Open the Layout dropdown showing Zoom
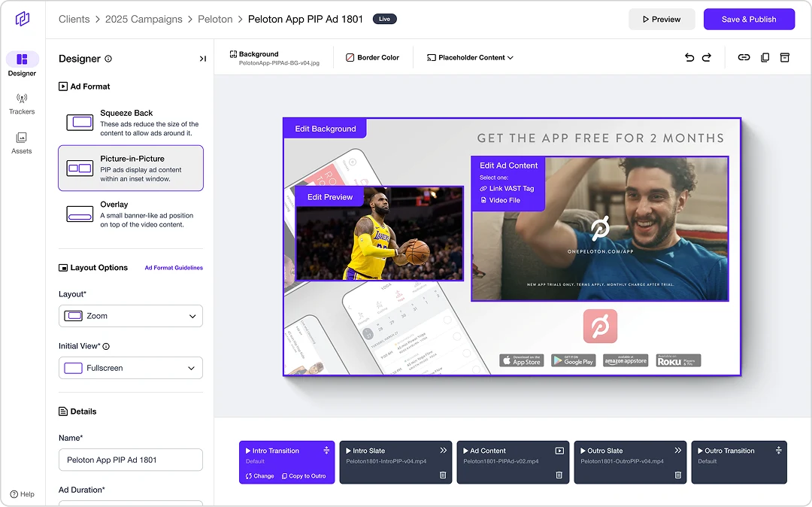This screenshot has width=812, height=507. [131, 316]
